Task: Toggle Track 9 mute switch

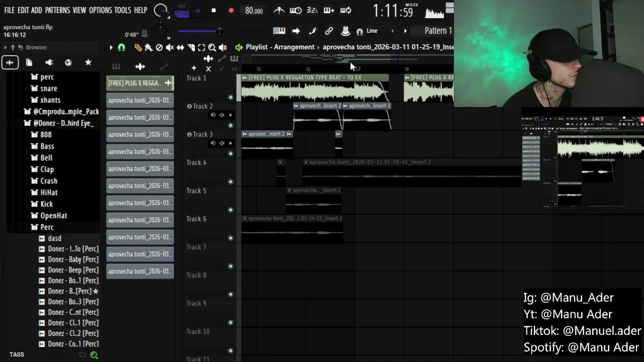Action: (x=230, y=323)
